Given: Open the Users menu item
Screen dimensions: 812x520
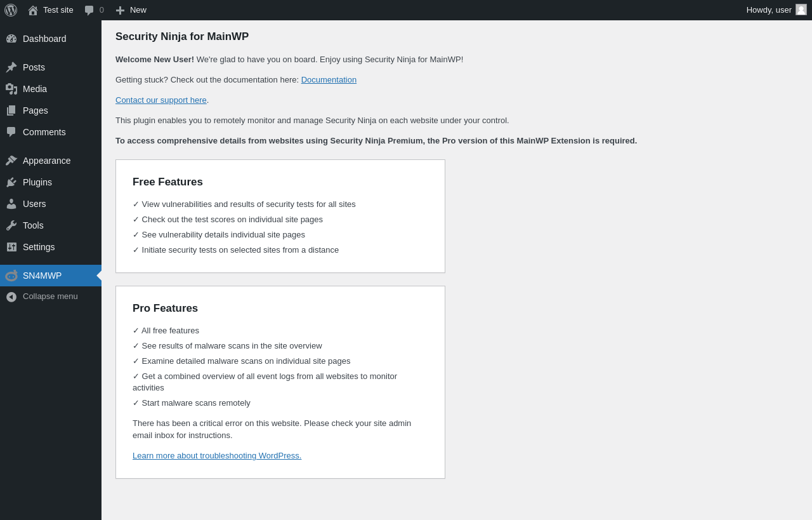Looking at the screenshot, I should pyautogui.click(x=51, y=204).
